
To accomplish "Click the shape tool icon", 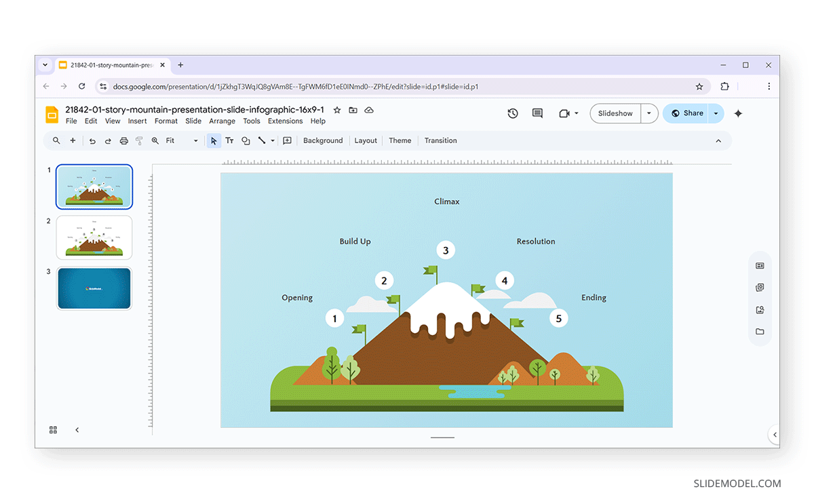I will pos(246,141).
